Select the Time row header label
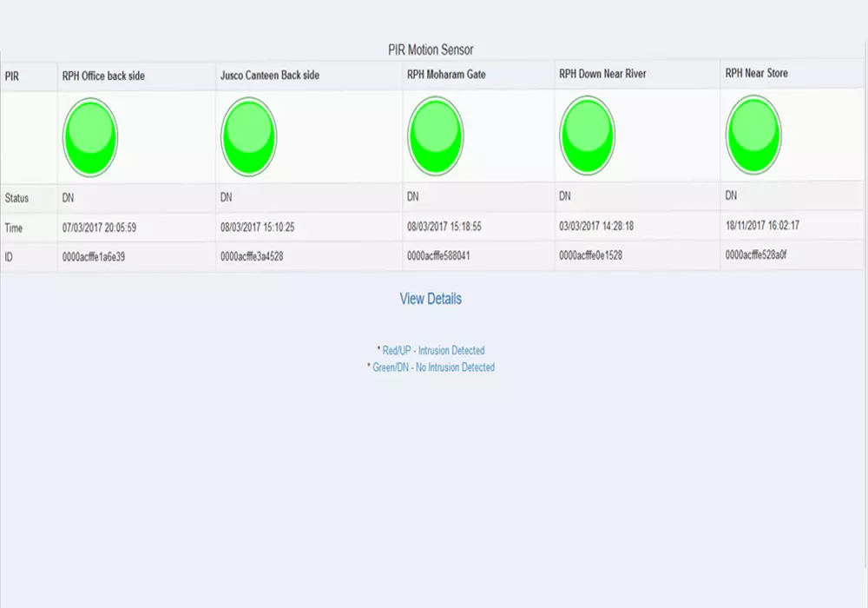The height and width of the screenshot is (608, 868). click(15, 228)
